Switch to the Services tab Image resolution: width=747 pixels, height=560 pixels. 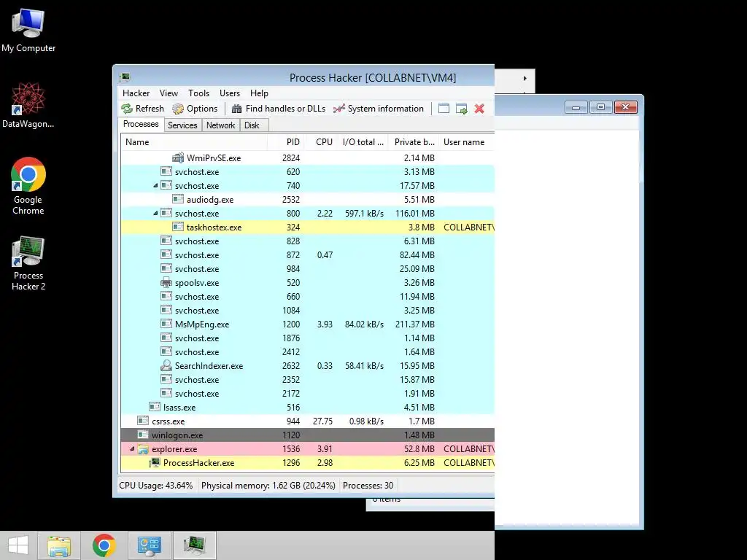pyautogui.click(x=182, y=125)
